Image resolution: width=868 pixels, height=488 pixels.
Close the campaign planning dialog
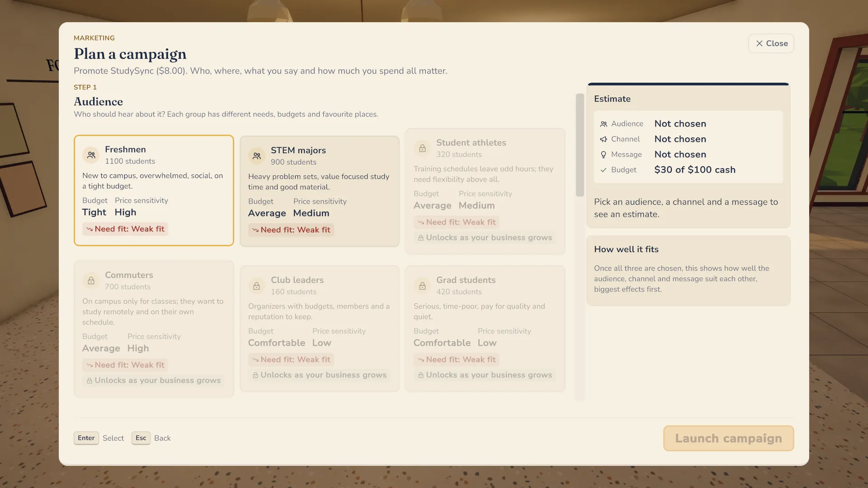[x=771, y=43]
